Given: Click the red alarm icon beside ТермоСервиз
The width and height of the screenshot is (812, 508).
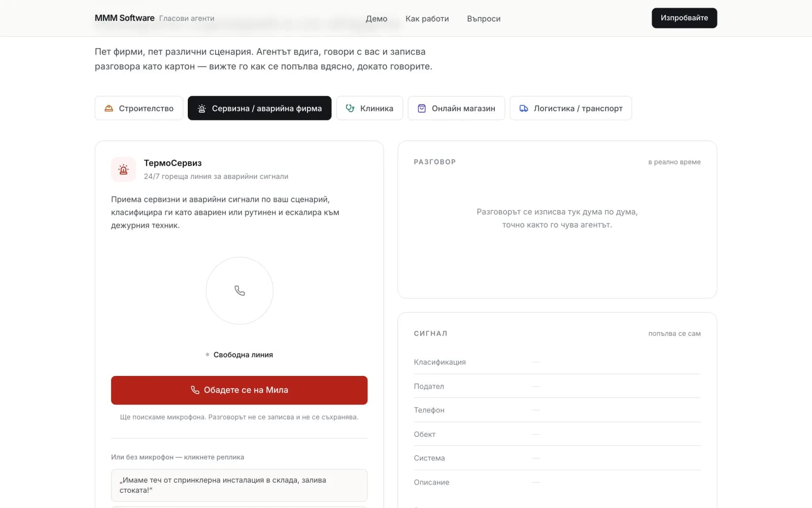Looking at the screenshot, I should [x=123, y=169].
